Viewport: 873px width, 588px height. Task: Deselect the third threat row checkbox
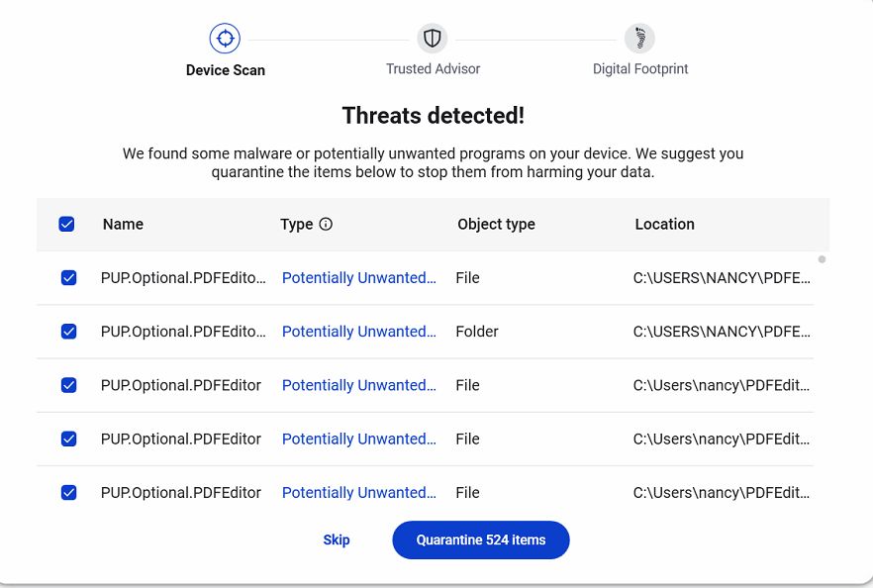tap(68, 385)
